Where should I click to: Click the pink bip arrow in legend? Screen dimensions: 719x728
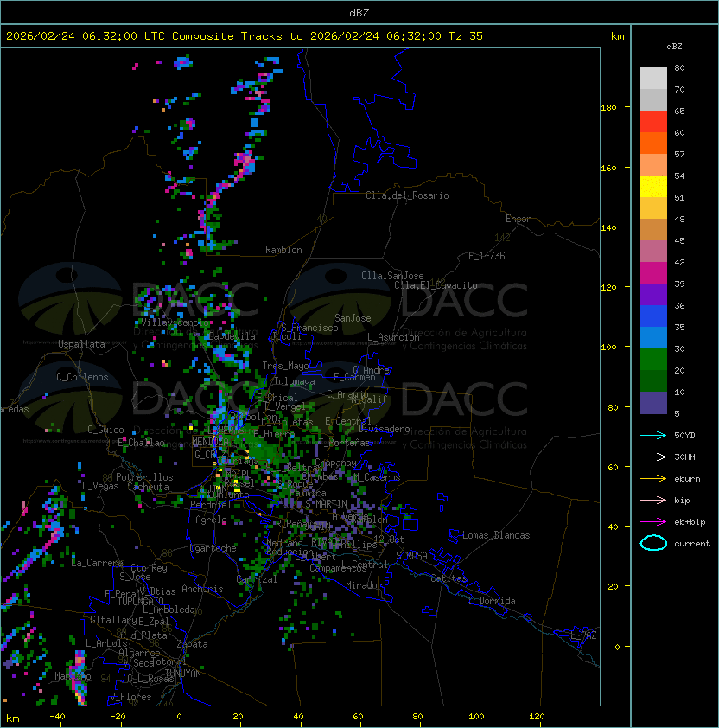653,500
